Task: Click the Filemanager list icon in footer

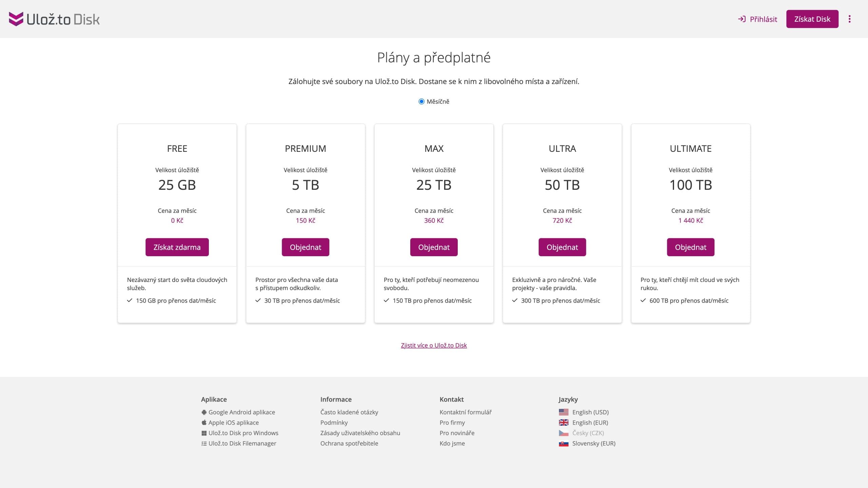Action: coord(204,444)
